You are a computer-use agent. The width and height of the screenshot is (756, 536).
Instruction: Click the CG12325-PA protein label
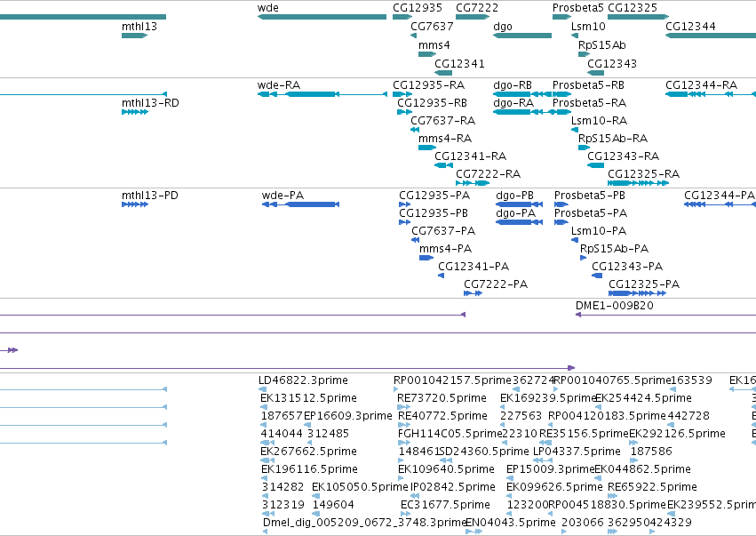pyautogui.click(x=644, y=284)
